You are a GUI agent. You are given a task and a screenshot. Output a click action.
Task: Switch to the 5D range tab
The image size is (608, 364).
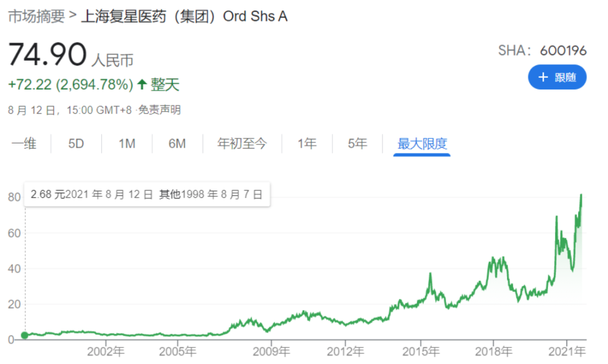coord(76,144)
